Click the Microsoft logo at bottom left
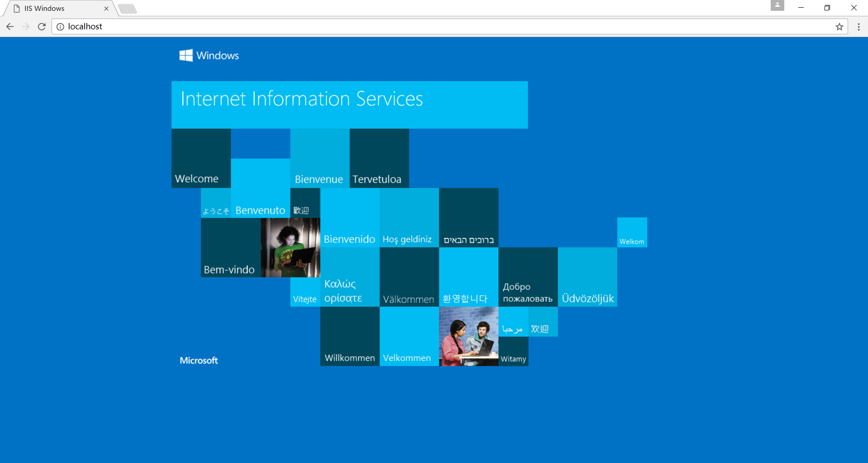This screenshot has width=868, height=463. coord(199,360)
